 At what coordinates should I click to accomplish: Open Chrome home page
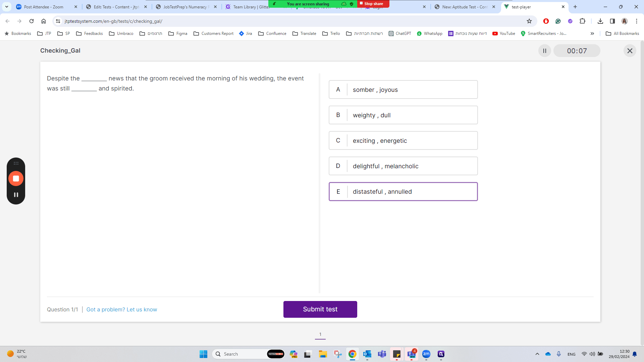(44, 21)
